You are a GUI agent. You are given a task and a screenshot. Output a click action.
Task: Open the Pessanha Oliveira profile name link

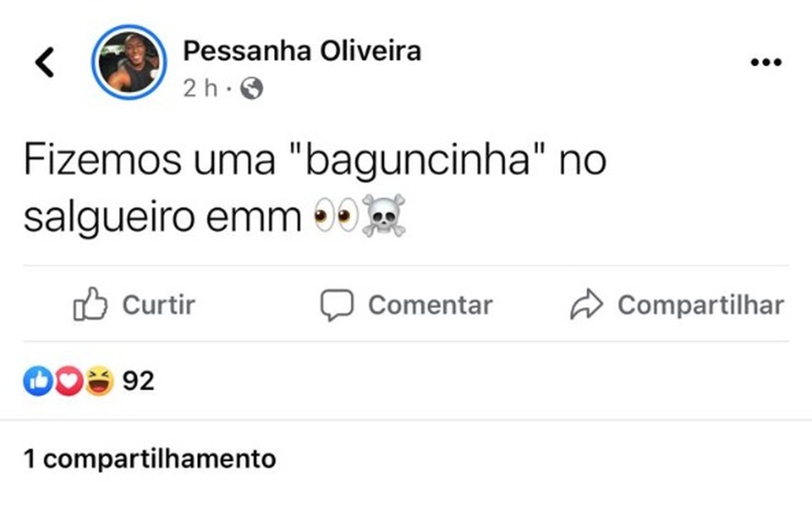click(302, 51)
